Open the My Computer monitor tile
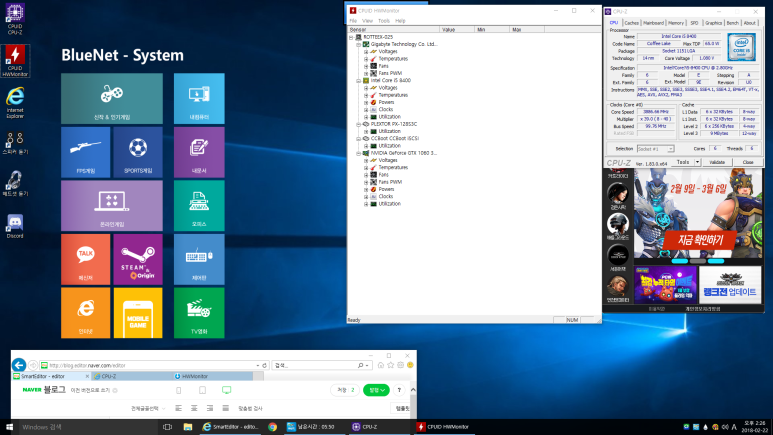Screen dimensions: 773x435 [x=199, y=98]
